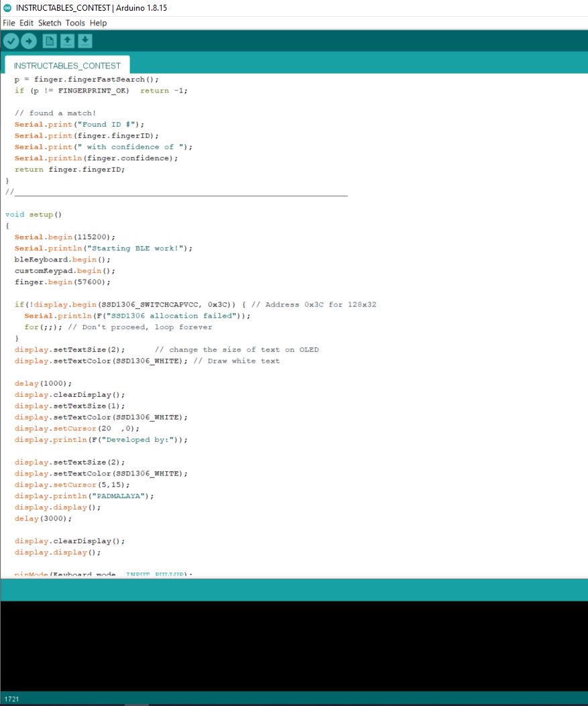Click the teal message status area
The image size is (588, 706).
294,590
